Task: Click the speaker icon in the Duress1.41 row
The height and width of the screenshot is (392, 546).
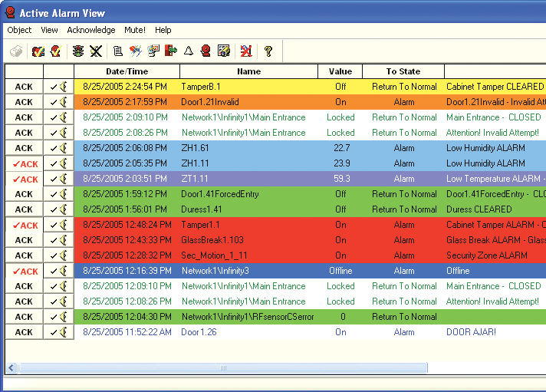Action: coord(64,209)
